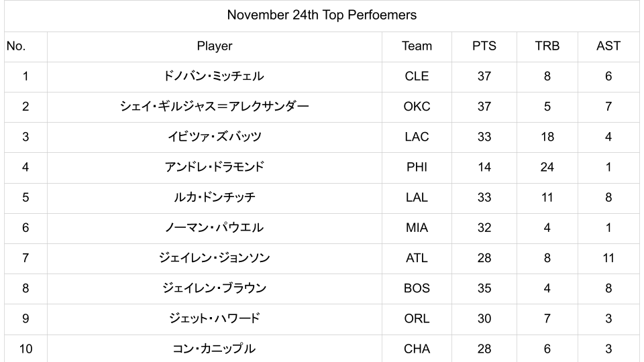Select the 'Player' column header
The image size is (644, 362).
(215, 46)
